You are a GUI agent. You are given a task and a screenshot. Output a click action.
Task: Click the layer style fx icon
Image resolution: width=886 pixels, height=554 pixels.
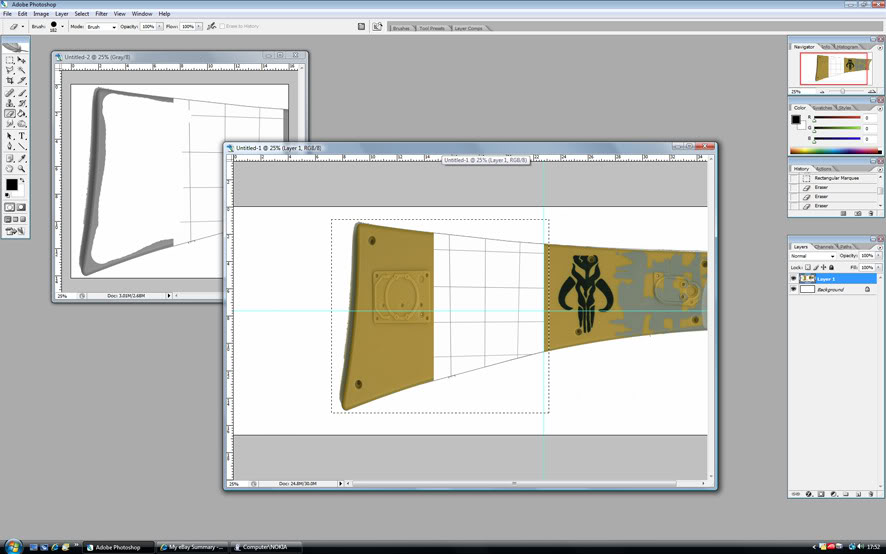[809, 494]
